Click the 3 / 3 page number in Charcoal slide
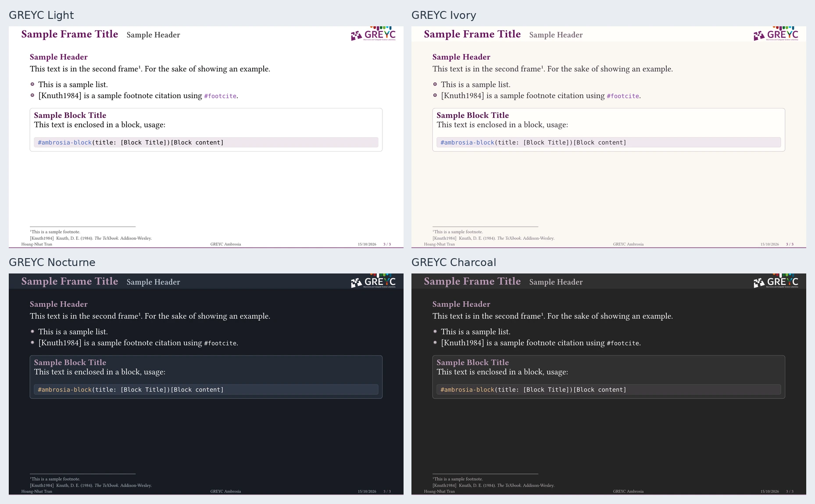Screen dimensions: 815x504 tap(790, 491)
